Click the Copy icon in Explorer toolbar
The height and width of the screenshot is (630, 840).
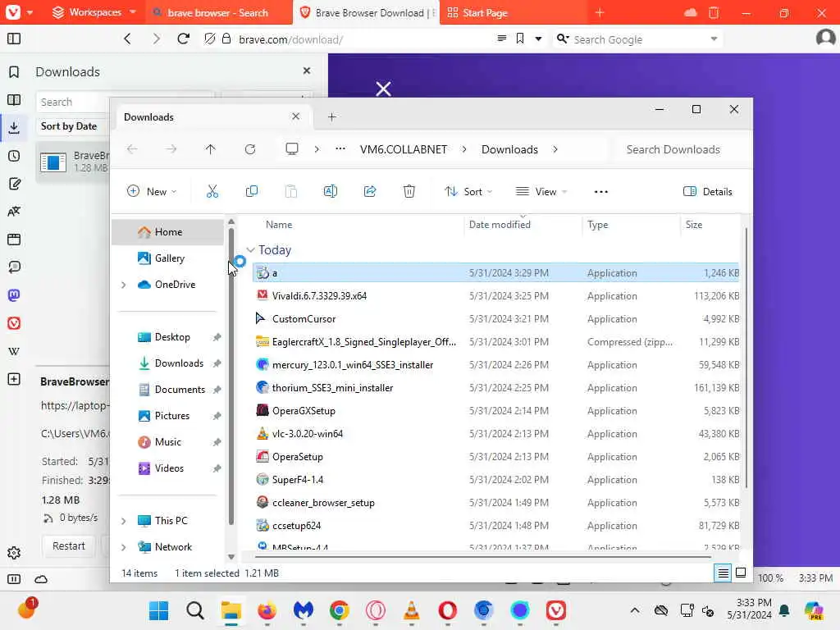pyautogui.click(x=251, y=191)
